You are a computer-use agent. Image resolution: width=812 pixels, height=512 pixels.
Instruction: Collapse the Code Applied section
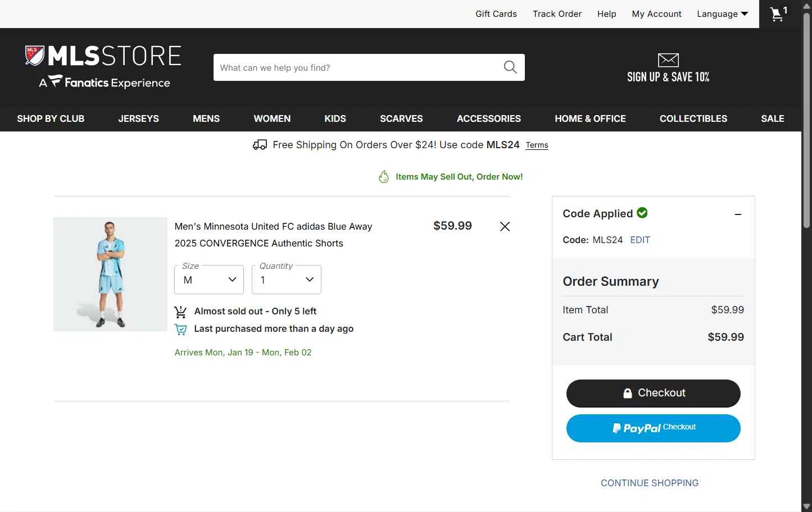click(x=738, y=214)
